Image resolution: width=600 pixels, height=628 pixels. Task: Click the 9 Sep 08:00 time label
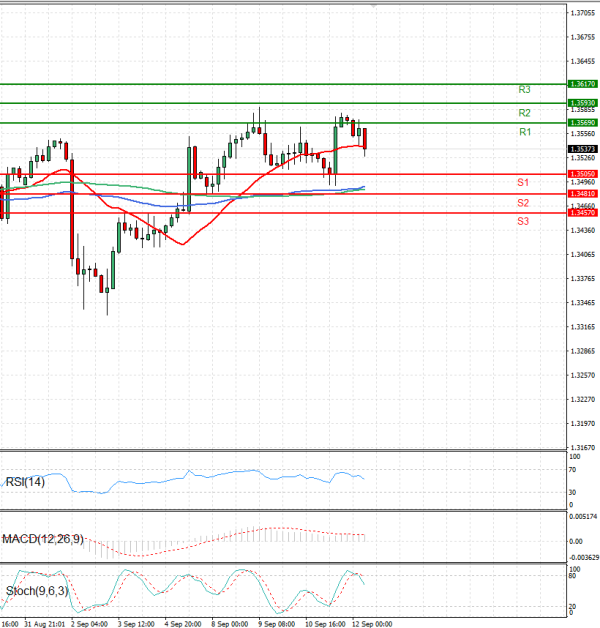point(276,624)
